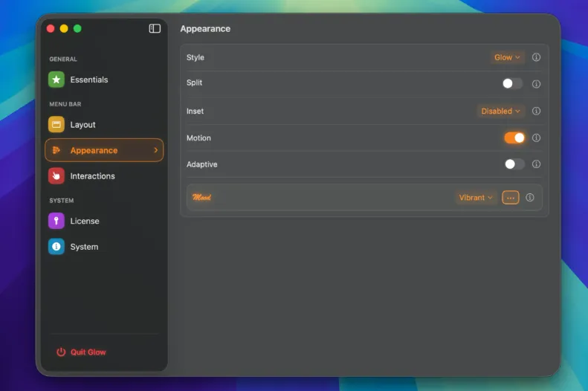Select Appearance in the sidebar

(104, 150)
